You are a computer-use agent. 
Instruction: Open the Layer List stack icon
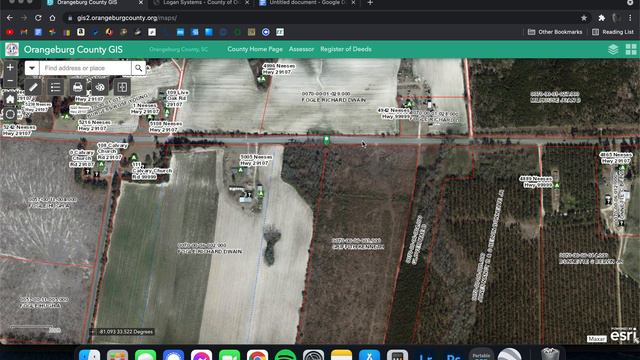tap(613, 49)
